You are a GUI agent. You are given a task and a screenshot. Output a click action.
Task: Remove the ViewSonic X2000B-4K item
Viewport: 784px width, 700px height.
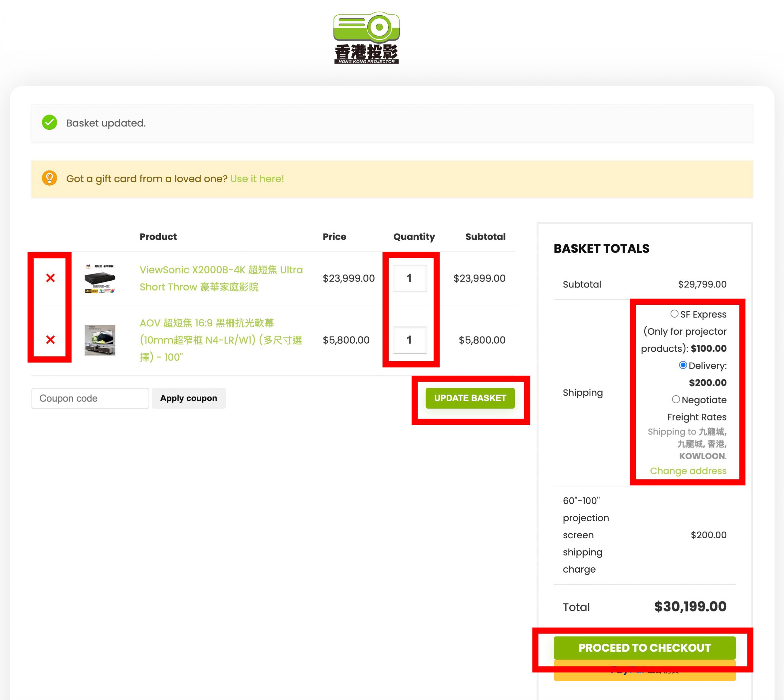coord(51,278)
